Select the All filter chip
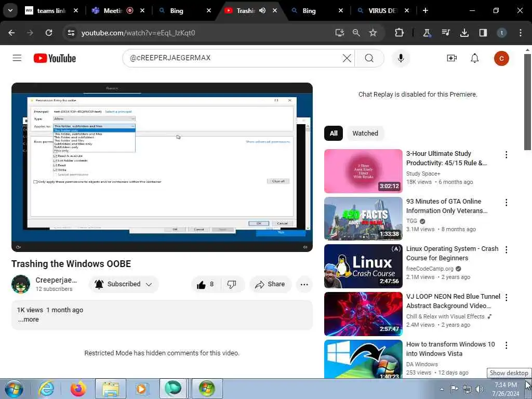Viewport: 532px width, 399px height. [x=334, y=134]
